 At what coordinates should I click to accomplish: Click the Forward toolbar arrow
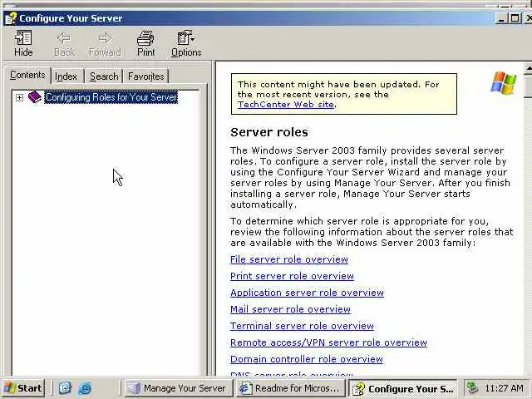click(106, 43)
